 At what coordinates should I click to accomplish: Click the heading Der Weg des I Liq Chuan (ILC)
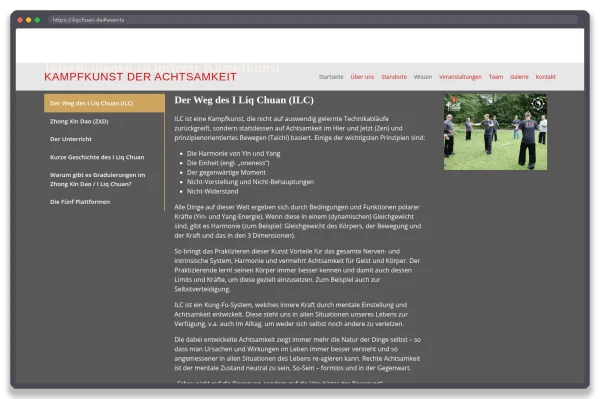(244, 100)
